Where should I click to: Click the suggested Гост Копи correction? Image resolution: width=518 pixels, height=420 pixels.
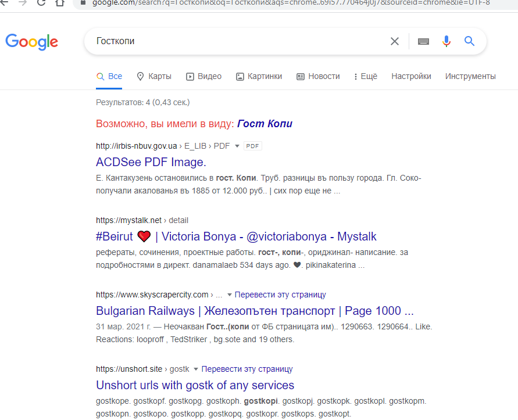pos(265,124)
